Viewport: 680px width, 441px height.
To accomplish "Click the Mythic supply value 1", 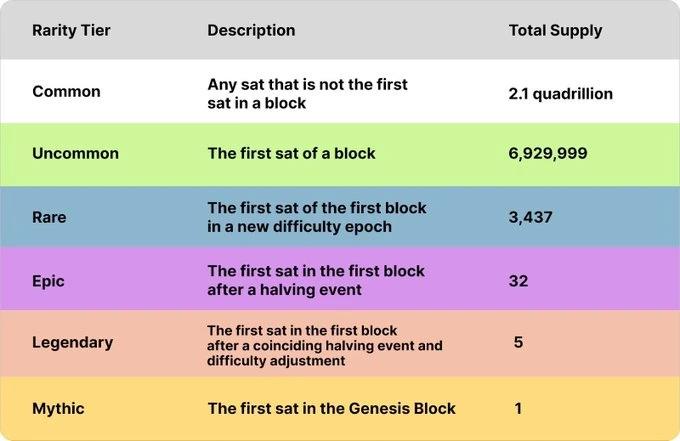I will pos(518,408).
